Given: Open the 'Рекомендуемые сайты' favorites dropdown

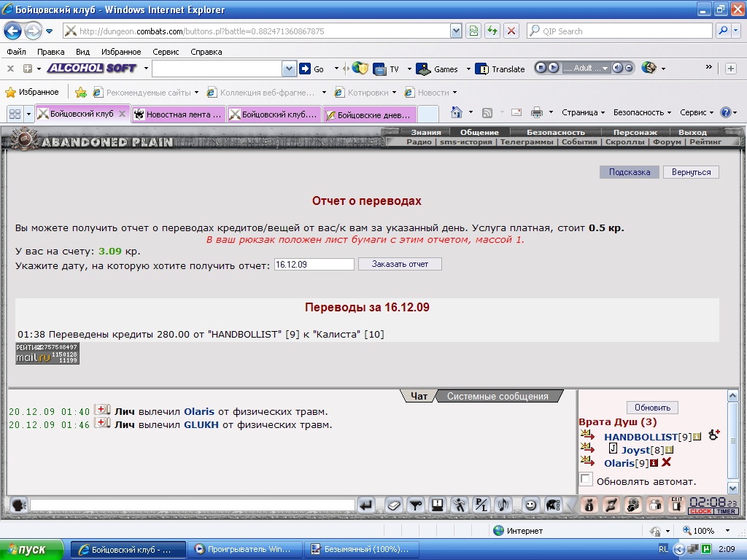Looking at the screenshot, I should coord(196,93).
